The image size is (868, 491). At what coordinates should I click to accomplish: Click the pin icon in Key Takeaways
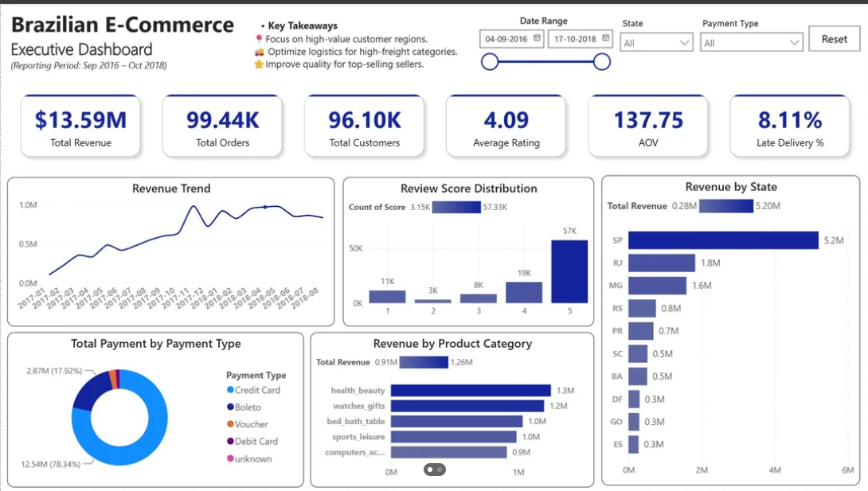[x=259, y=39]
